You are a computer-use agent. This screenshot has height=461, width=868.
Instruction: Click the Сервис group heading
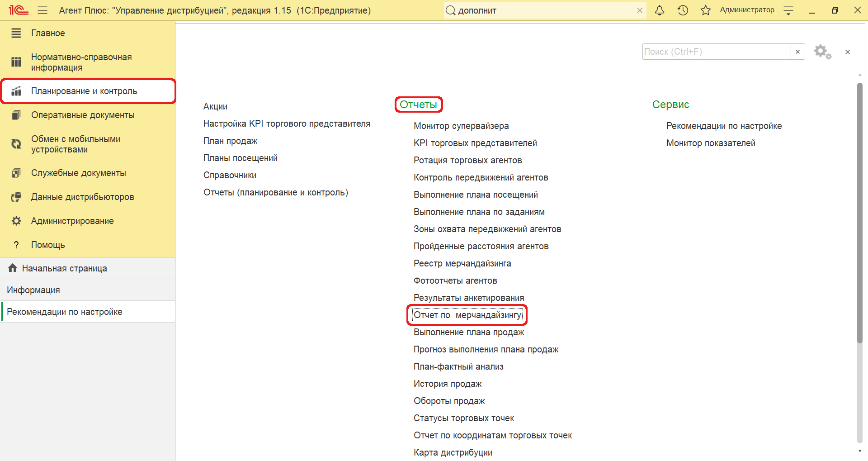click(x=670, y=105)
